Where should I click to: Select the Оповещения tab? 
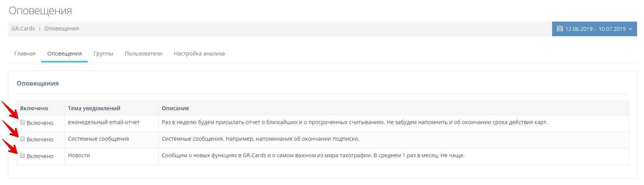tap(64, 54)
